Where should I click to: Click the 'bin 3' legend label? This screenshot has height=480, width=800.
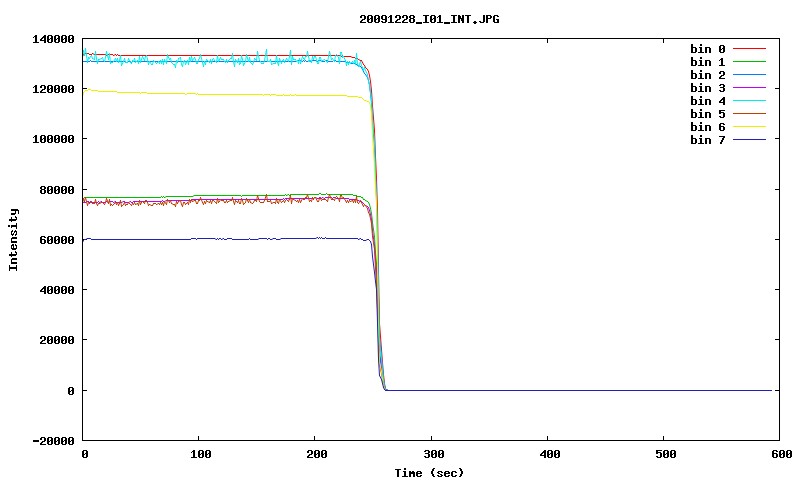click(708, 88)
